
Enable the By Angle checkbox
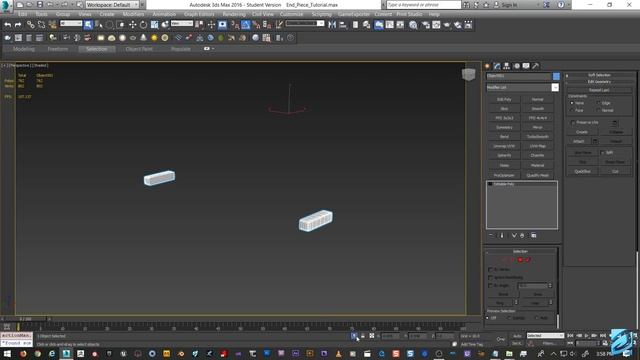[490, 286]
